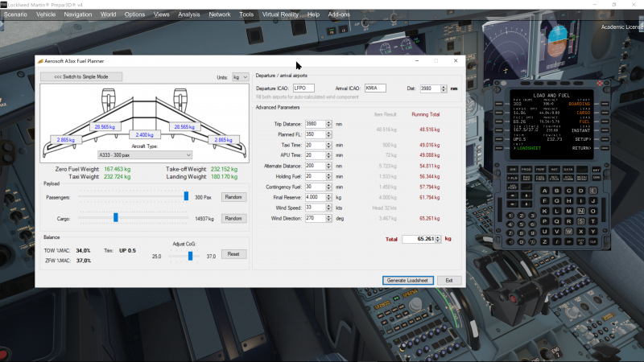The width and height of the screenshot is (644, 362).
Task: Open the Scenario menu
Action: 15,14
